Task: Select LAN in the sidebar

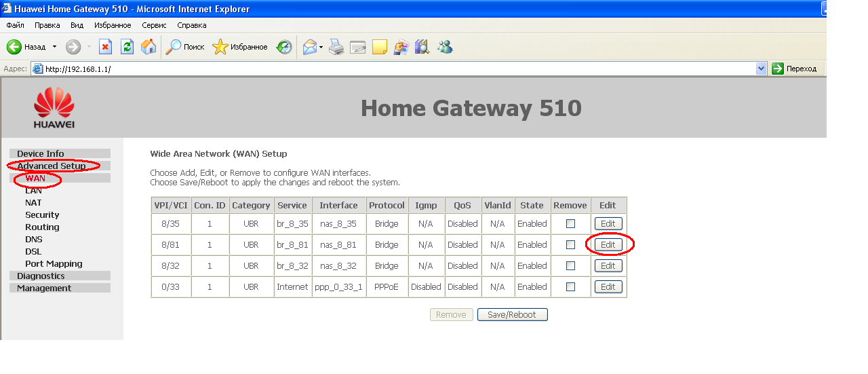Action: coord(33,191)
